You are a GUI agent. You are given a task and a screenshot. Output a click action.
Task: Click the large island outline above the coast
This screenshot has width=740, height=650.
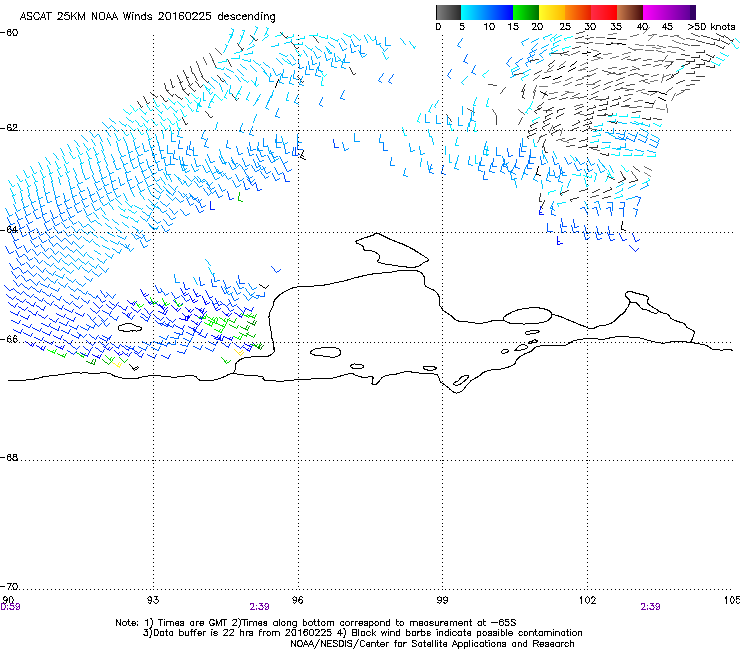click(392, 250)
